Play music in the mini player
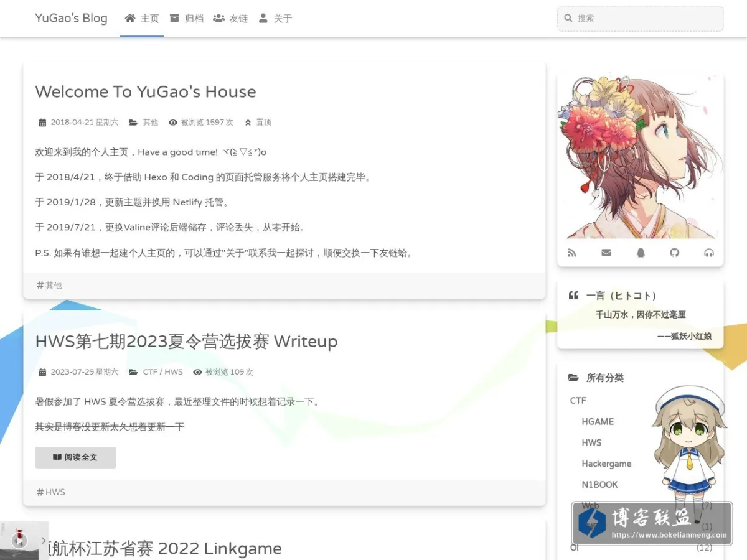This screenshot has height=560, width=747. (x=19, y=540)
